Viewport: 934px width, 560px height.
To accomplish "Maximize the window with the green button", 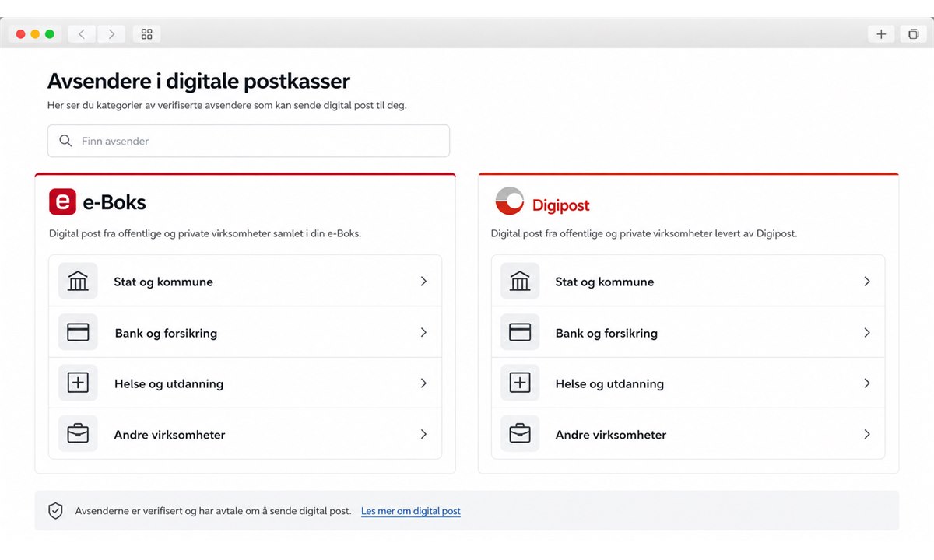I will tap(50, 34).
